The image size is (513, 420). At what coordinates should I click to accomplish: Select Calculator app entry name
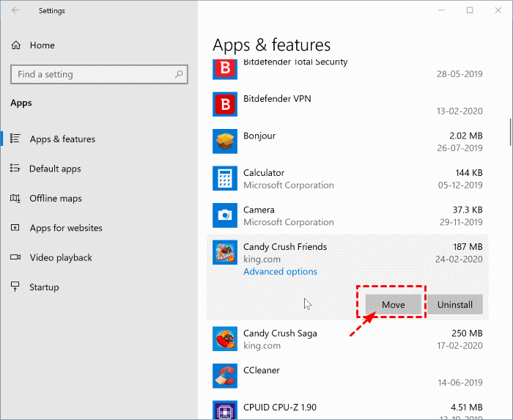[264, 173]
